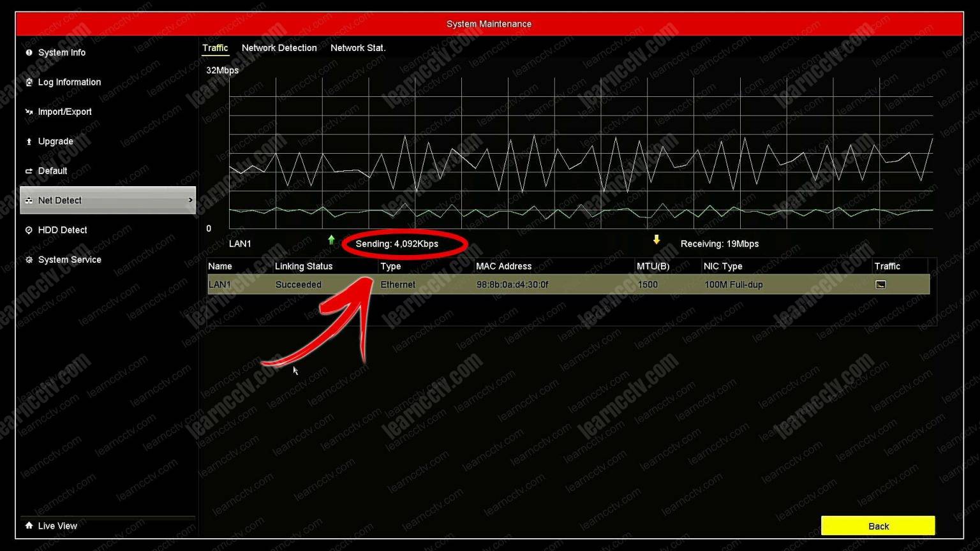Switch to the Network Detection tab
The image size is (980, 551).
[279, 48]
